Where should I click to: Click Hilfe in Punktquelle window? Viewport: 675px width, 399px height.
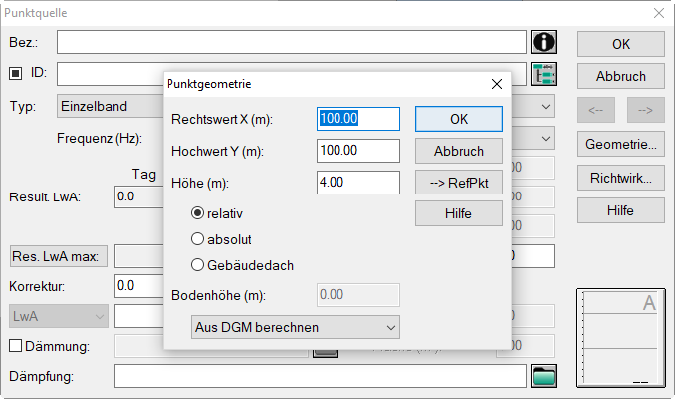[621, 210]
